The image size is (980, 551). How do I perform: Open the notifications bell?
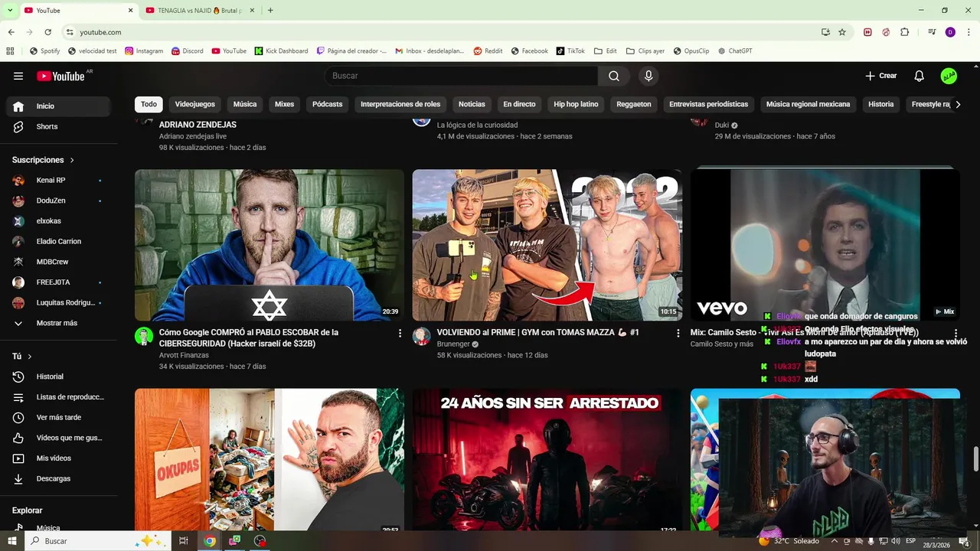(920, 76)
